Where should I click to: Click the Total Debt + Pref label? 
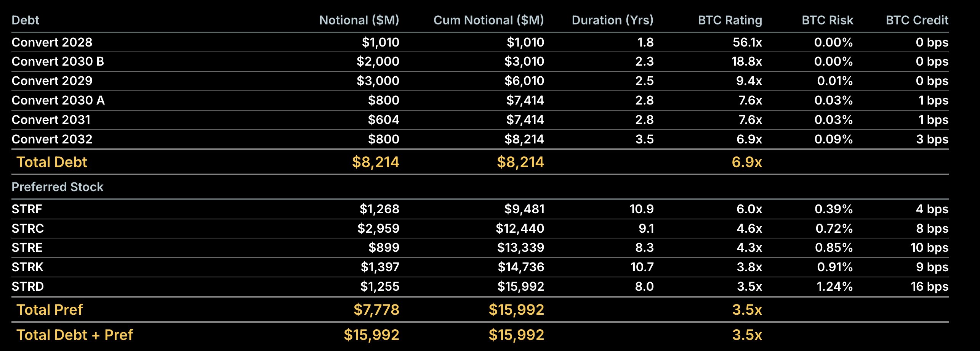(x=75, y=335)
